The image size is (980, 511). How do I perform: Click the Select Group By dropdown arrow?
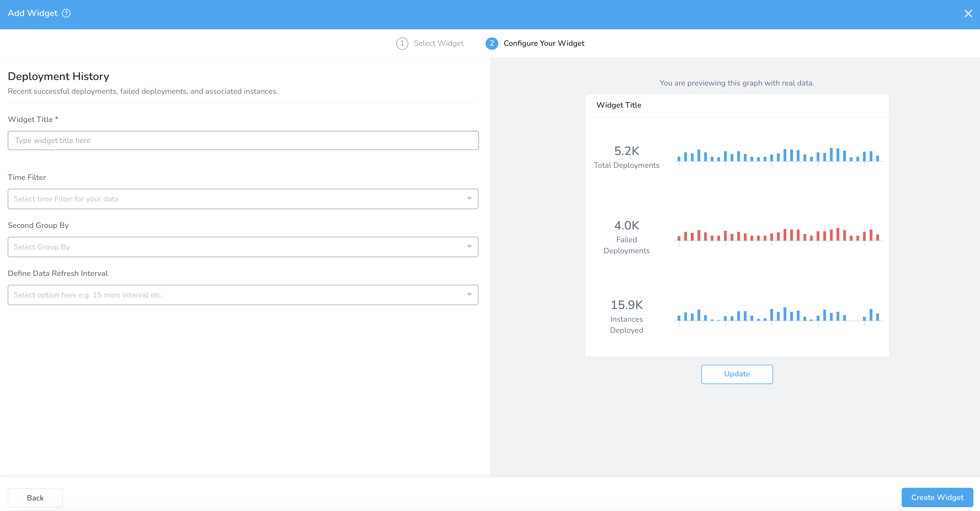469,247
